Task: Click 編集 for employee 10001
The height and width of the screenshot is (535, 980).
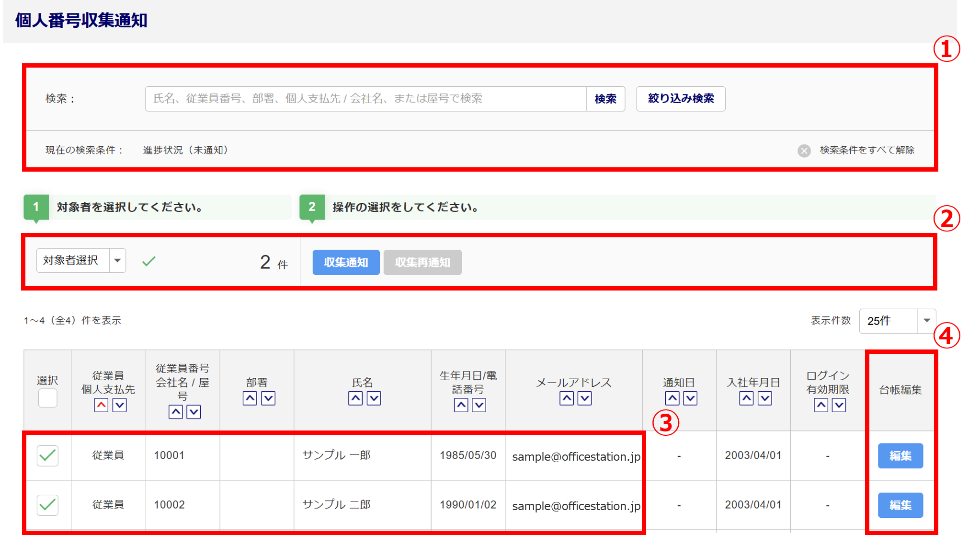Action: click(x=900, y=455)
